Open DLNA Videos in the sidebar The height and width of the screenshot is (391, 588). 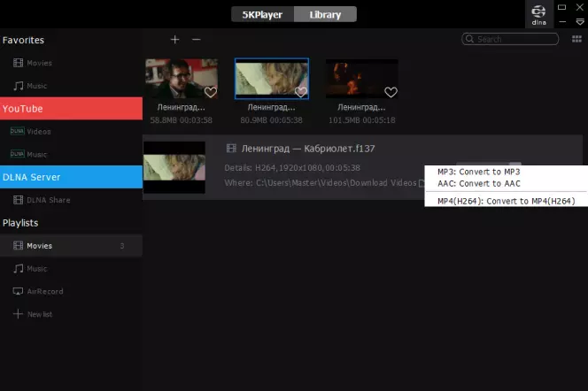click(71, 132)
